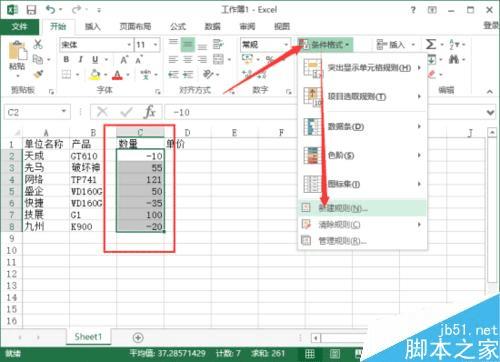Open Color Scales submenu
This screenshot has width=500, height=362.
[x=362, y=155]
